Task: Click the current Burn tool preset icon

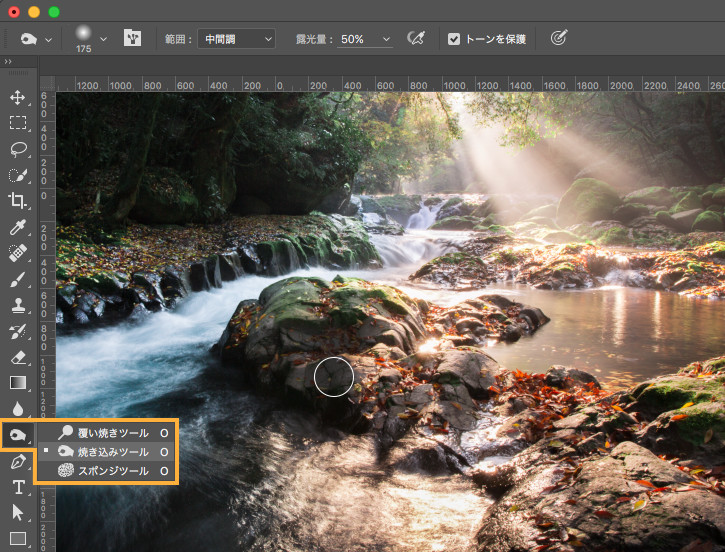Action: click(x=29, y=39)
